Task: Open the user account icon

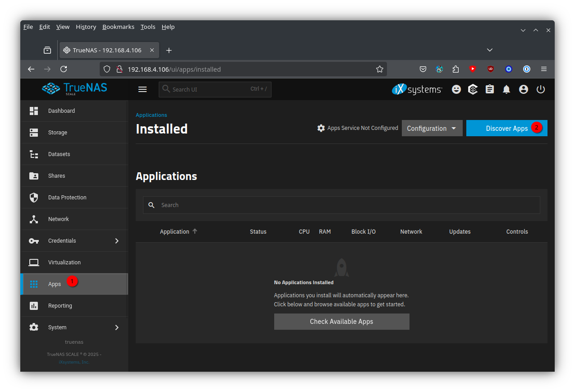Action: pyautogui.click(x=524, y=89)
